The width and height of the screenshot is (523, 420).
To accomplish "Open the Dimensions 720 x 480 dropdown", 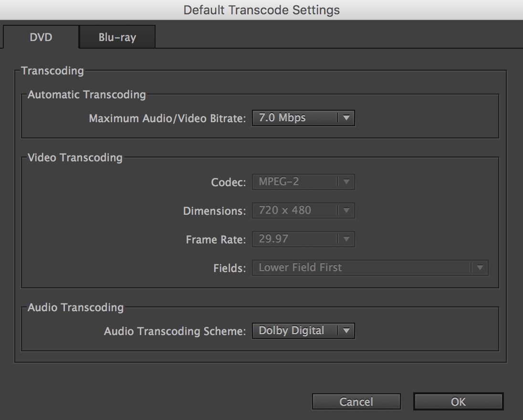I will pos(303,210).
